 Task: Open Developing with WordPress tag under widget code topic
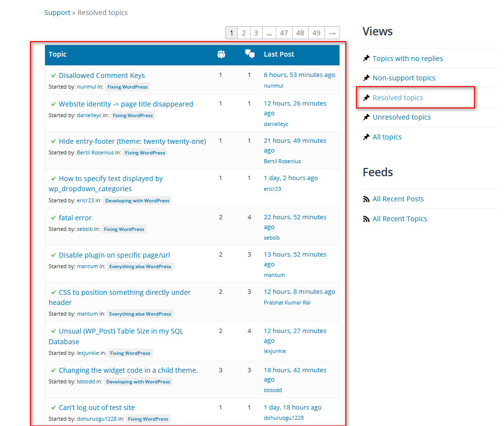click(x=138, y=382)
